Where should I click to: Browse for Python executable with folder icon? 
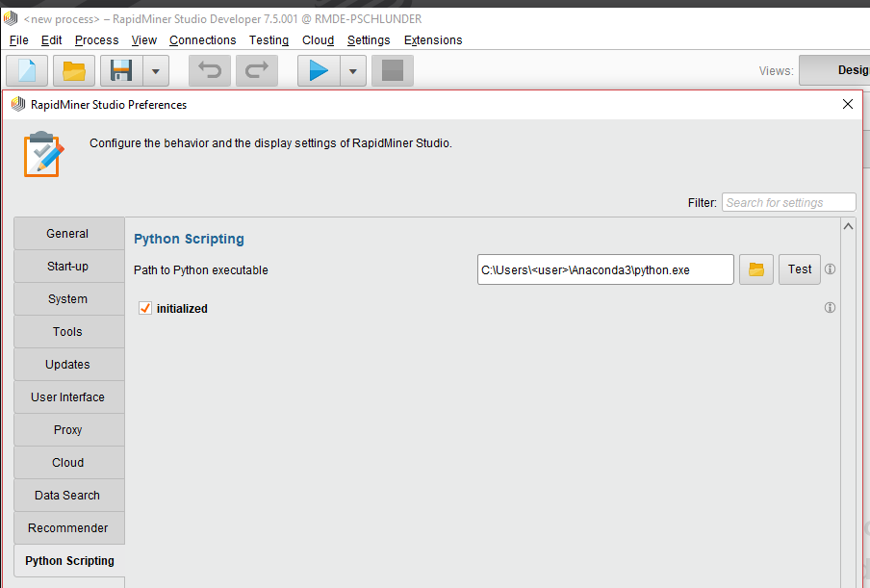pos(756,269)
